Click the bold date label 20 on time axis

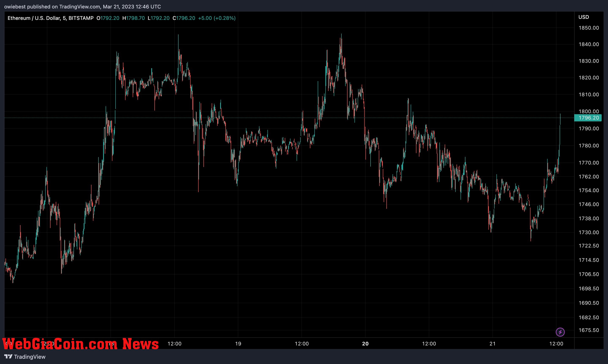click(x=365, y=344)
